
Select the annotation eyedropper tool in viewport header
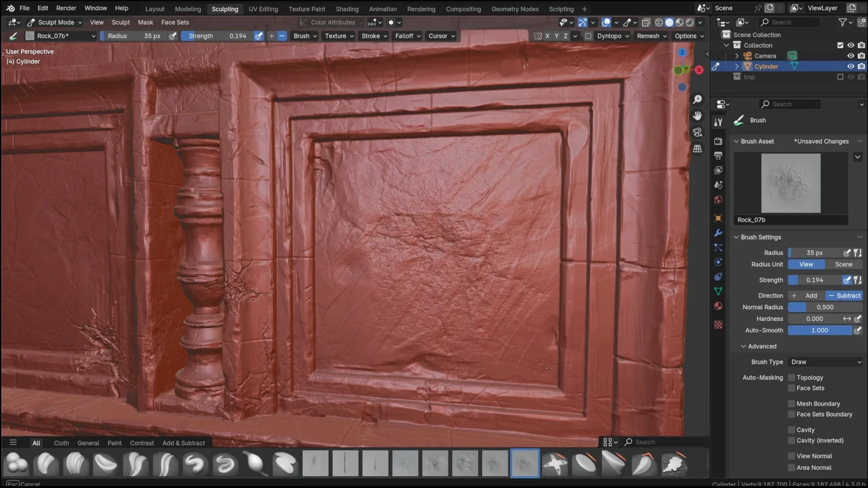point(628,22)
